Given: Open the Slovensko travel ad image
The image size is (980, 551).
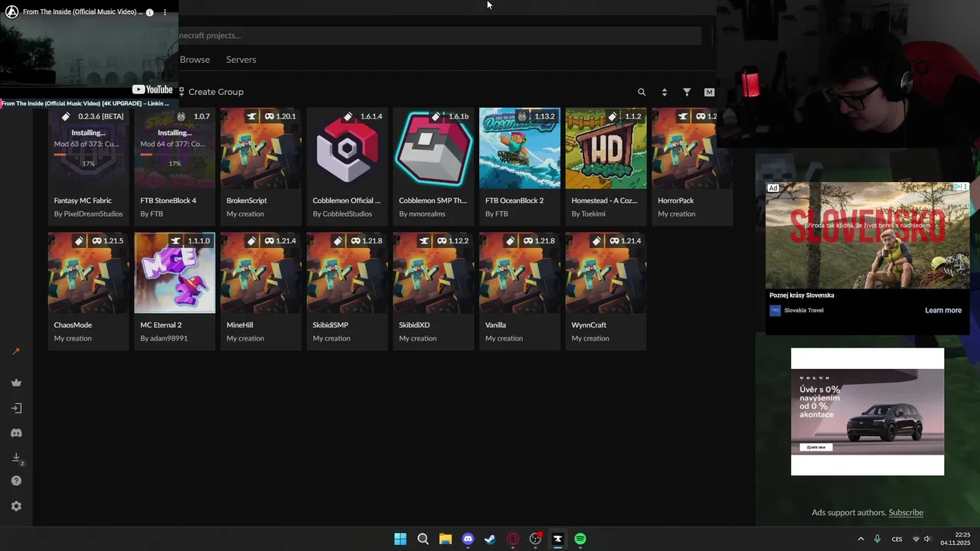Looking at the screenshot, I should click(867, 235).
